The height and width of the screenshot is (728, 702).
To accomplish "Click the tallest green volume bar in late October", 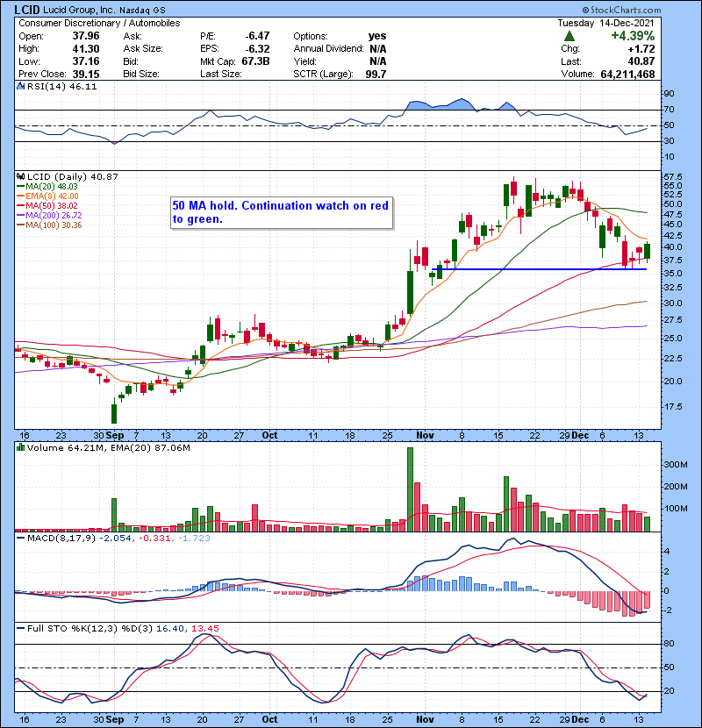I will [x=411, y=489].
